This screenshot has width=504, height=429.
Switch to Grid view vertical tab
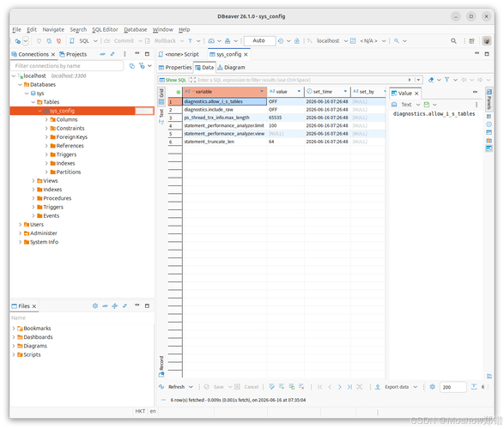pyautogui.click(x=161, y=96)
